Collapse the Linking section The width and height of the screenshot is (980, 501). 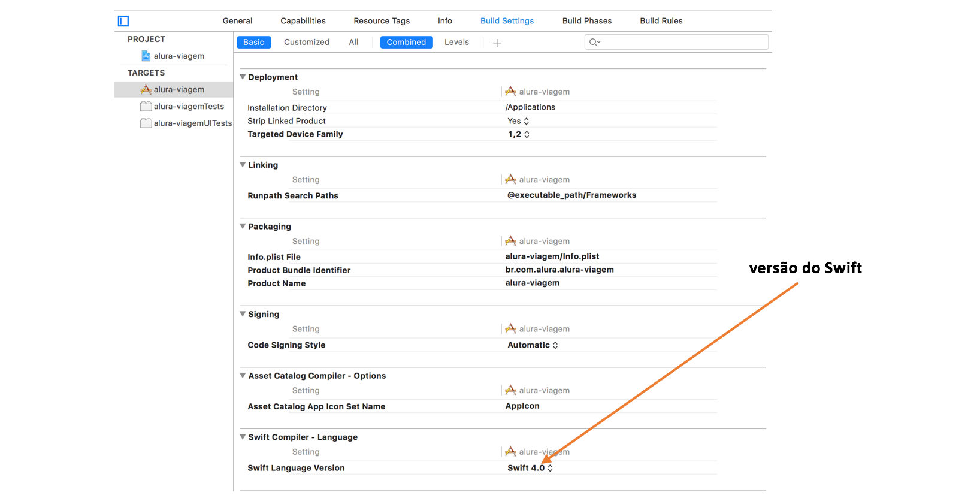(243, 164)
